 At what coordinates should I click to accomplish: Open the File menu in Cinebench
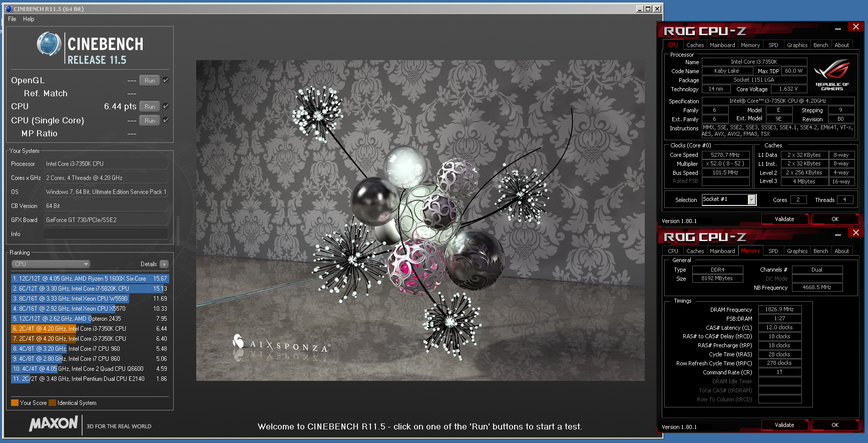click(12, 19)
